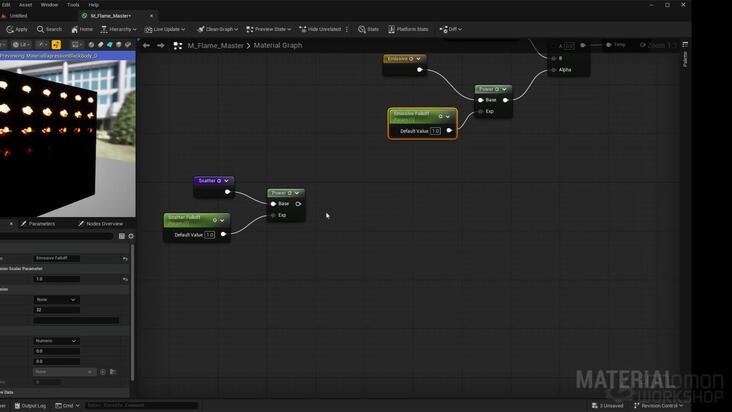Expand the Live Update options
732x412 pixels.
point(164,29)
